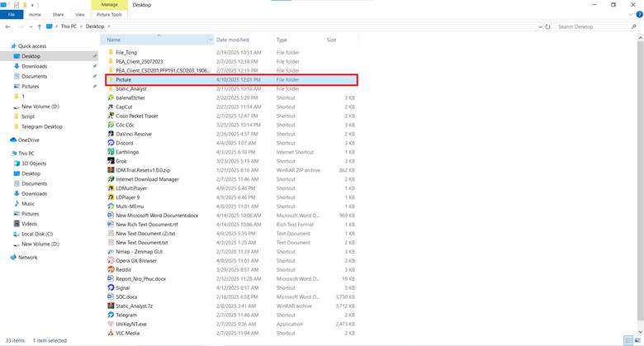Open the Discord shortcut icon
This screenshot has height=346, width=644.
tap(111, 143)
